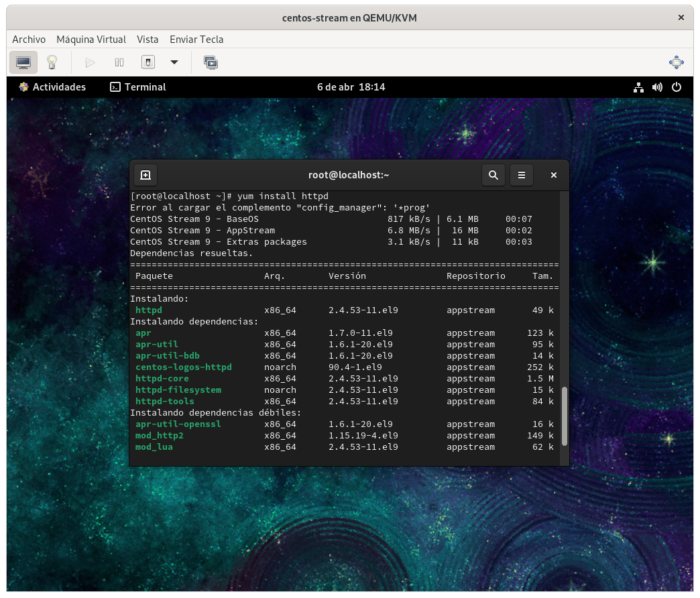Image resolution: width=700 pixels, height=598 pixels.
Task: Click the terminal vertical scrollbar
Action: point(565,416)
